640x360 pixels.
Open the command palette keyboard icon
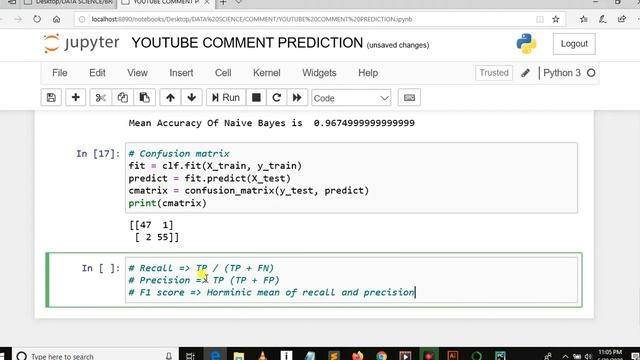click(409, 98)
